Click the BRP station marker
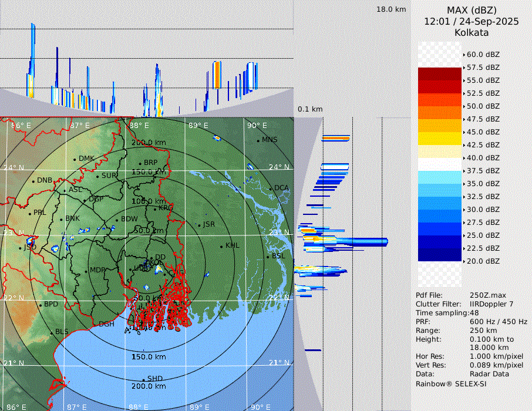The width and height of the screenshot is (532, 411). 140,163
